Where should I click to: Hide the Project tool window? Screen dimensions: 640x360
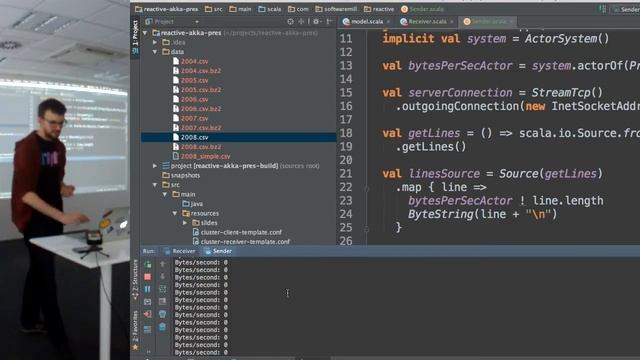click(x=329, y=21)
